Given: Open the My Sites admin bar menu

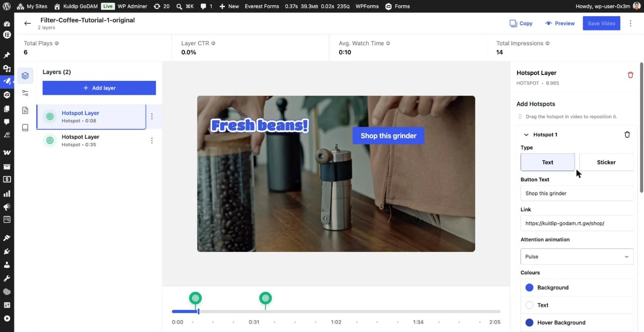Looking at the screenshot, I should click(32, 6).
